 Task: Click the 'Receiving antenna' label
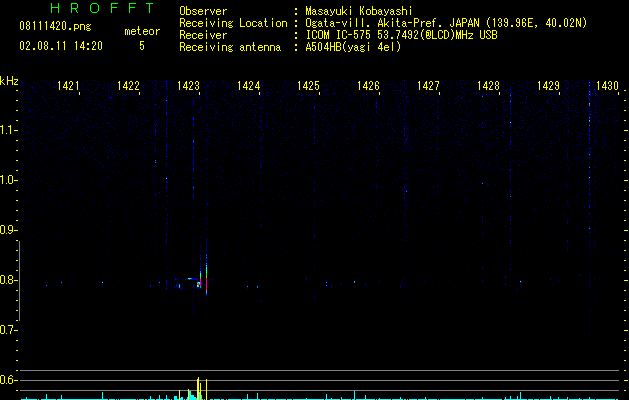230,47
